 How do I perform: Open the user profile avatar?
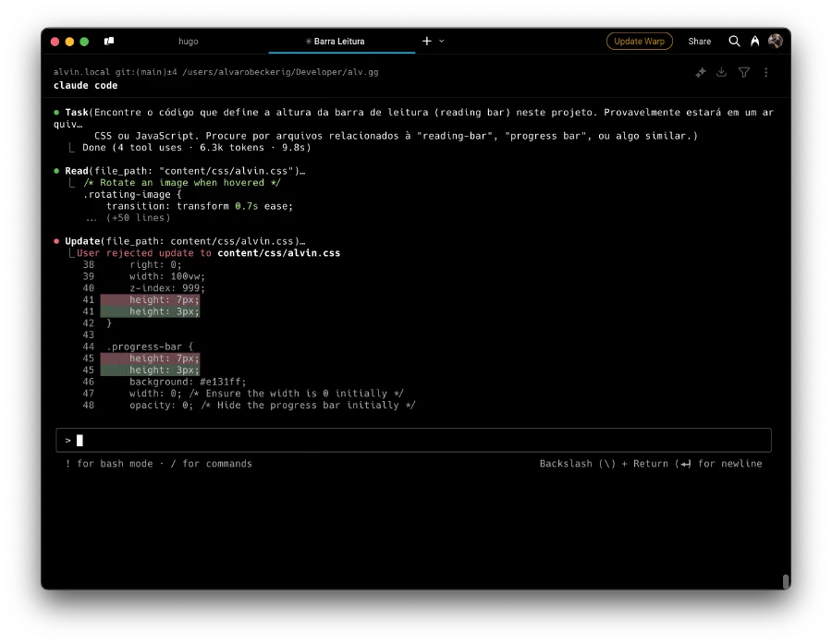(x=776, y=41)
